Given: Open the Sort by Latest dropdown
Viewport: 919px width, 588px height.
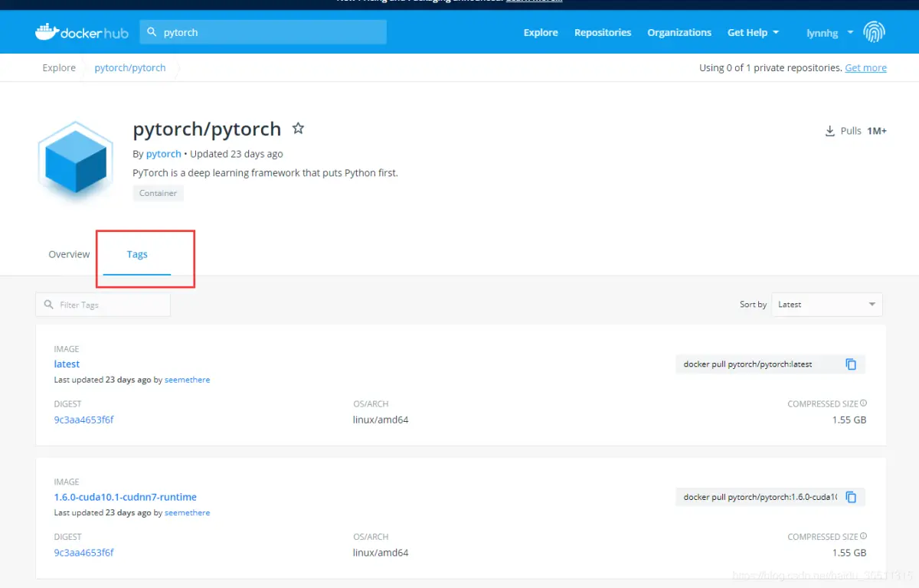Looking at the screenshot, I should [x=827, y=305].
